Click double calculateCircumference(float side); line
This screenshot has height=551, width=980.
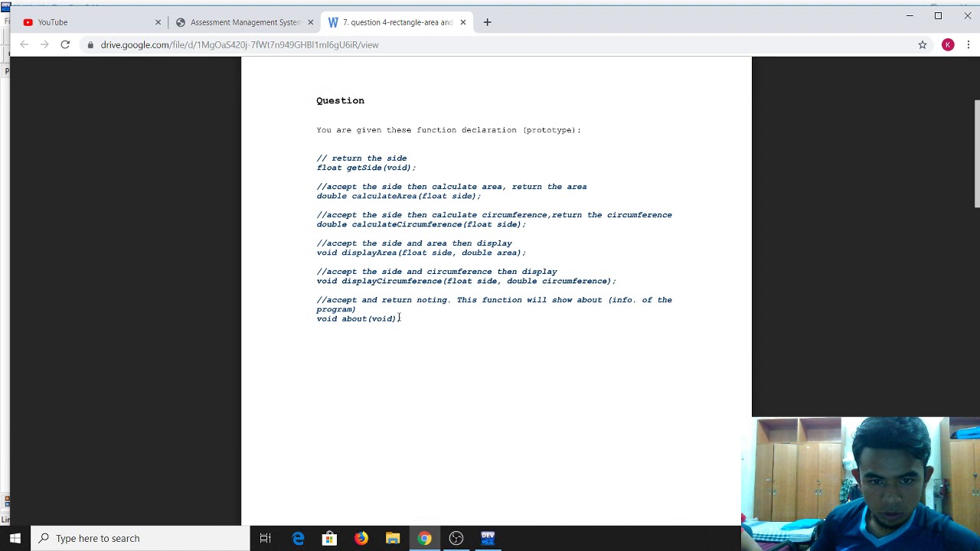coord(421,224)
